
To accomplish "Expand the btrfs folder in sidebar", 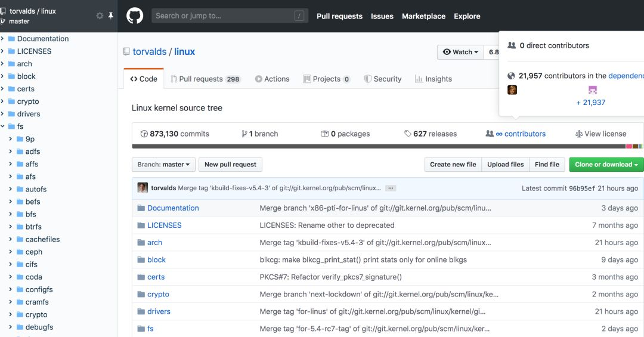I will tap(11, 227).
